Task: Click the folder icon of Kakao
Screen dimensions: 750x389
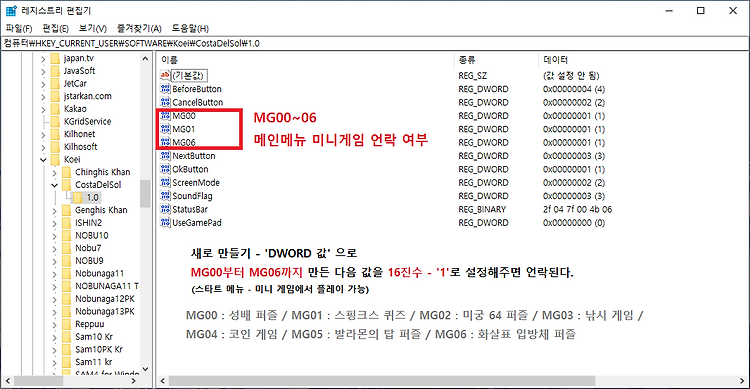Action: click(x=55, y=109)
